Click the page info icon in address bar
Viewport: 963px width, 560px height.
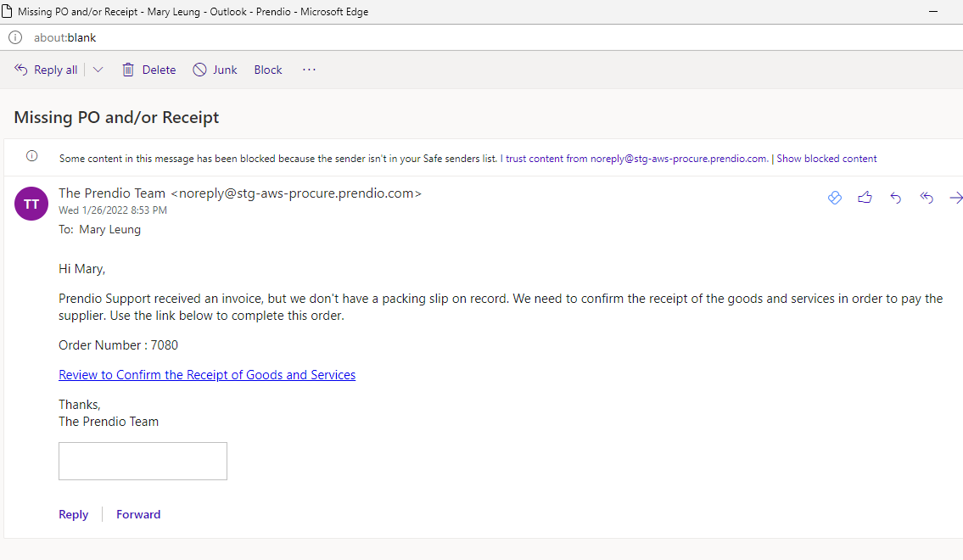coord(14,37)
